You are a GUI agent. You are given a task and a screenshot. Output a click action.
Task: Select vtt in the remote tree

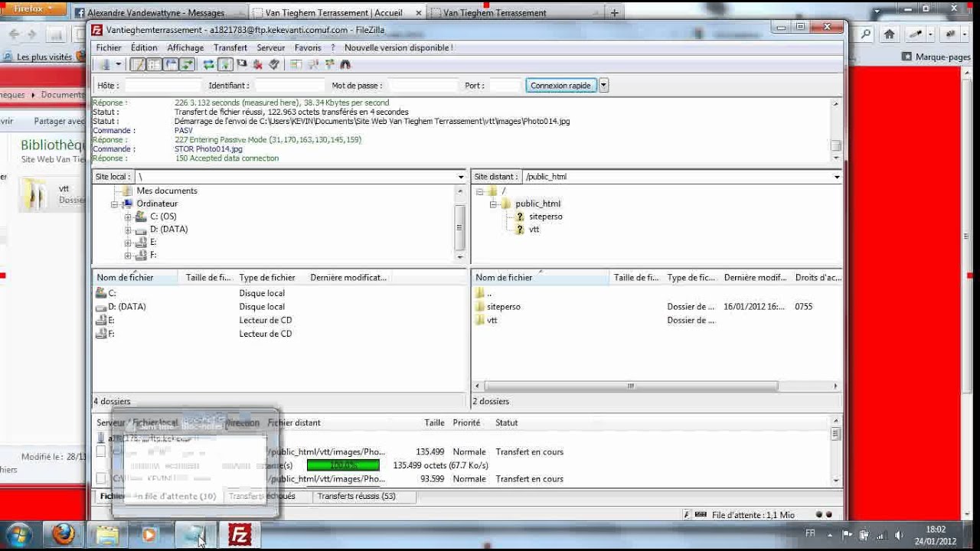534,230
